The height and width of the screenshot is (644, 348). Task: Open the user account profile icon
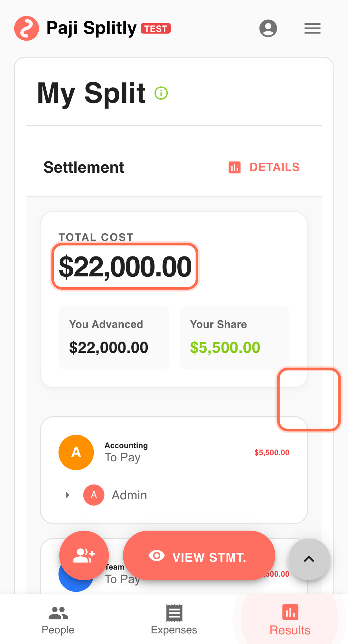click(268, 28)
